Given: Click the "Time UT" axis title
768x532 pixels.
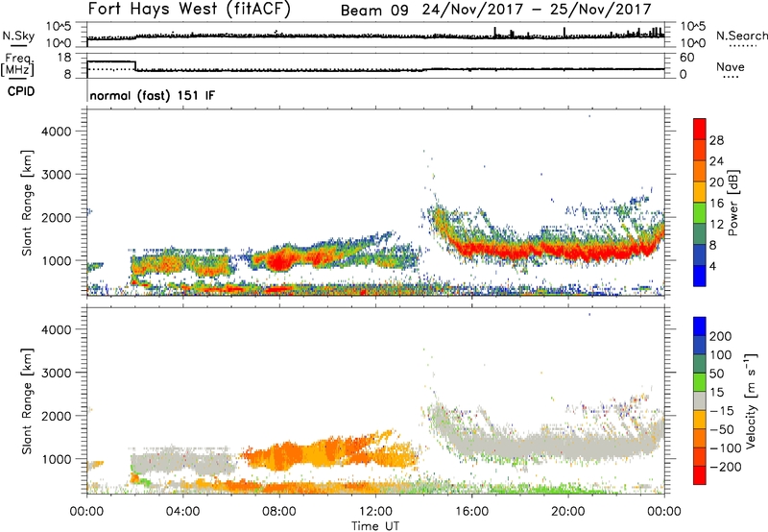Looking at the screenshot, I should tap(375, 526).
